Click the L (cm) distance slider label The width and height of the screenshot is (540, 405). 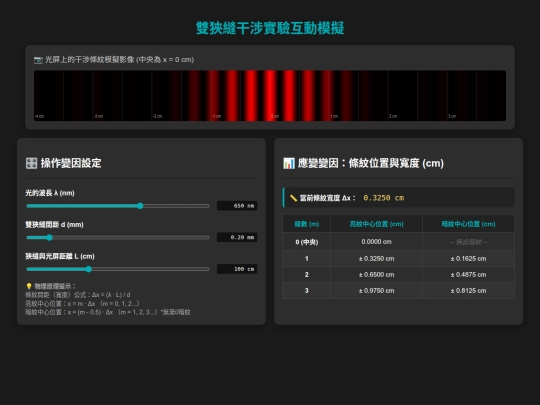click(60, 256)
